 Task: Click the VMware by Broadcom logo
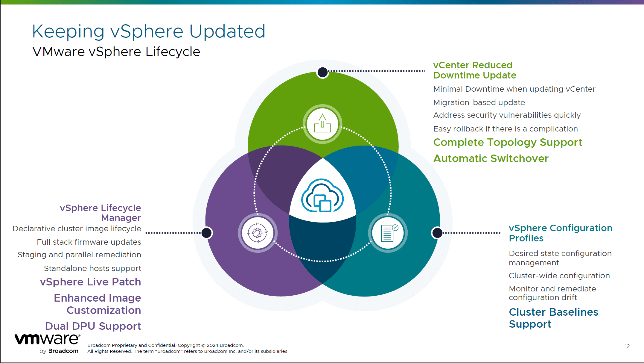(x=47, y=344)
